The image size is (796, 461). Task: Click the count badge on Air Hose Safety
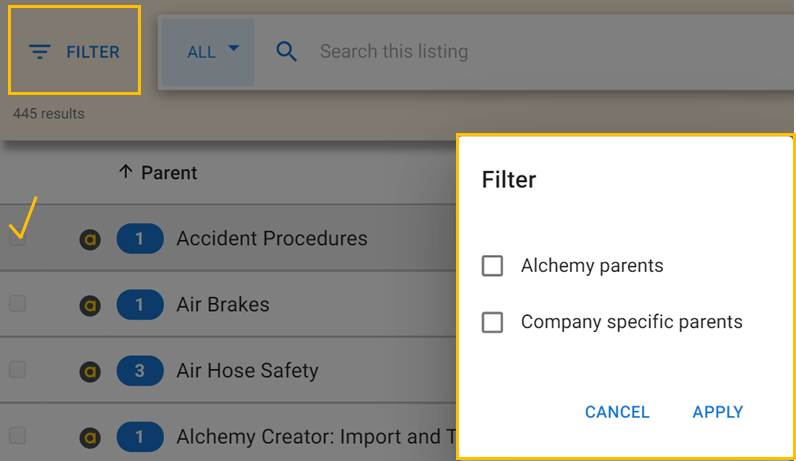pos(140,371)
